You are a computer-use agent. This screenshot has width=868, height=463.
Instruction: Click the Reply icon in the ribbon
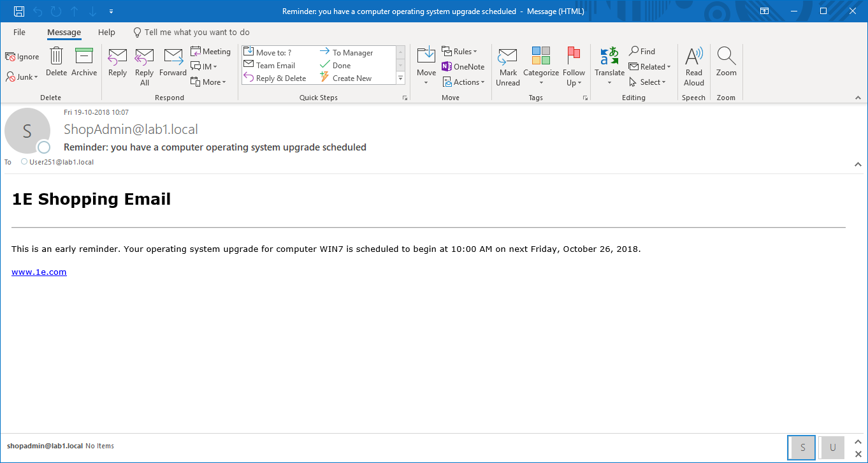pos(117,57)
